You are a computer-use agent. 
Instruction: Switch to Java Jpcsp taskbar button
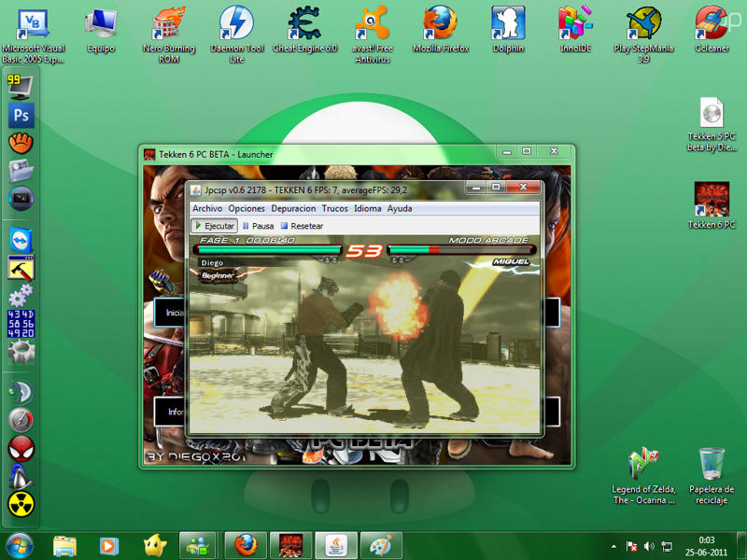click(336, 546)
